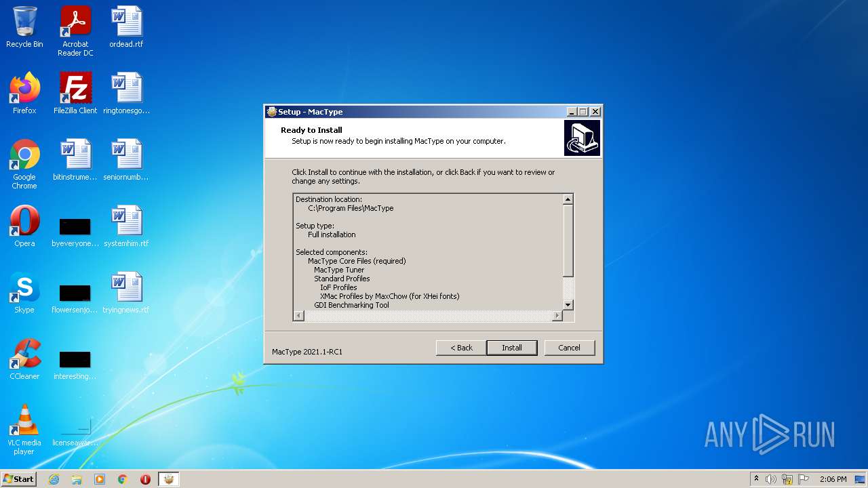Select the tryingnews.rtf document icon
The image size is (868, 488).
[126, 293]
